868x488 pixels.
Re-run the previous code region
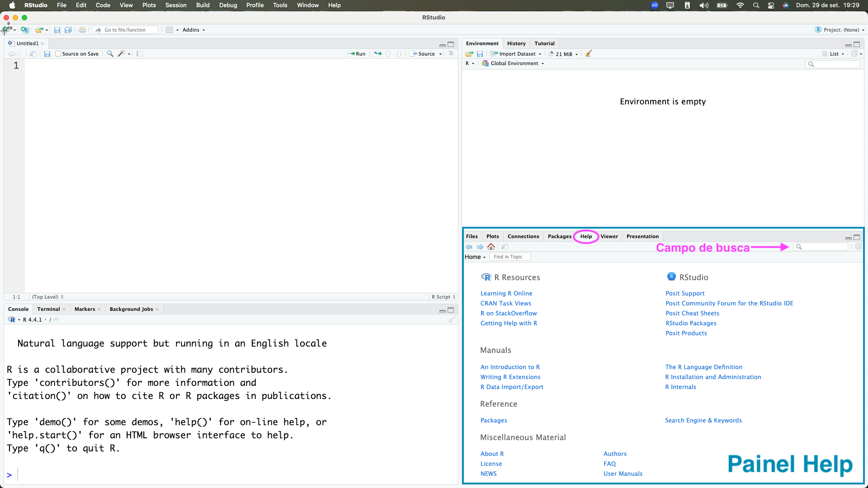pyautogui.click(x=377, y=54)
